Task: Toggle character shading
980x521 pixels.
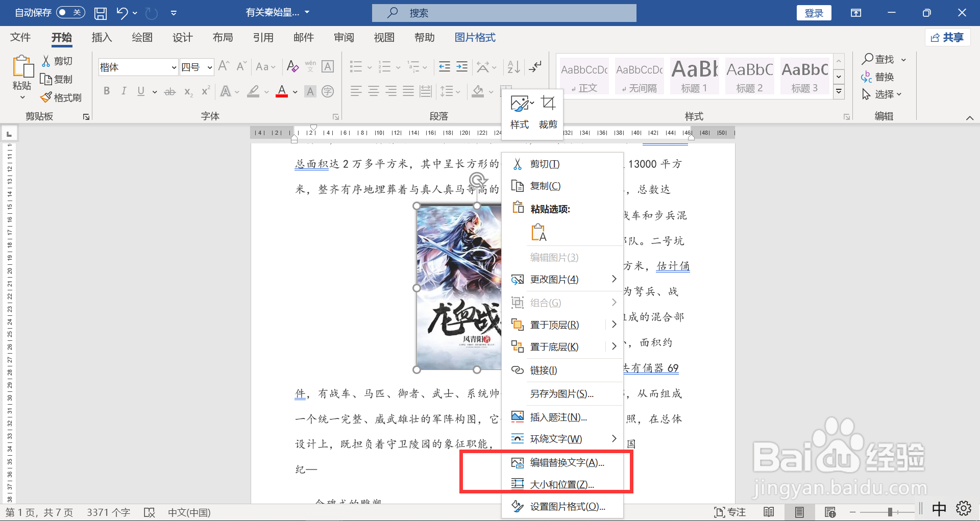Action: tap(310, 91)
